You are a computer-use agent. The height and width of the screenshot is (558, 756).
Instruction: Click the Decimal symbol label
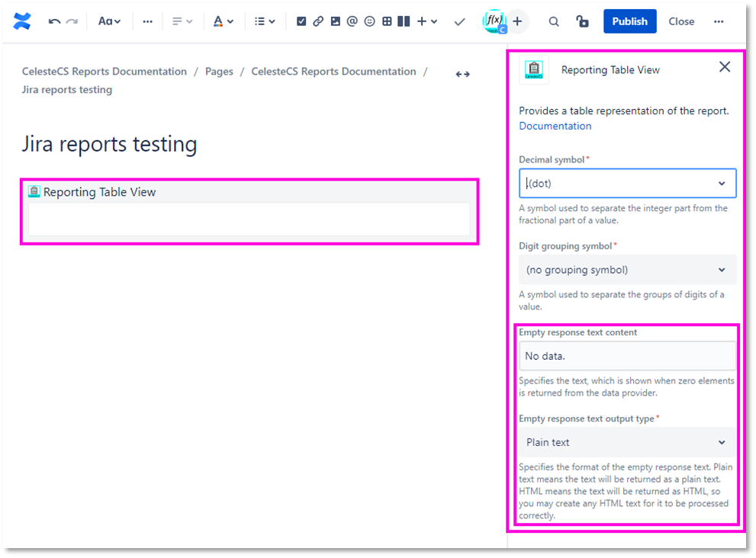click(552, 159)
